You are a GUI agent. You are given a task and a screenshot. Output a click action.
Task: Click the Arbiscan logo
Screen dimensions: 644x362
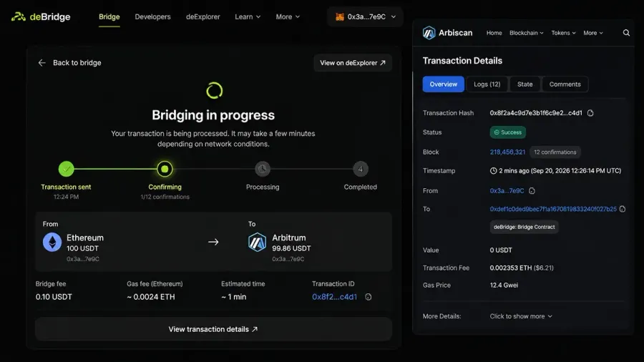click(447, 33)
